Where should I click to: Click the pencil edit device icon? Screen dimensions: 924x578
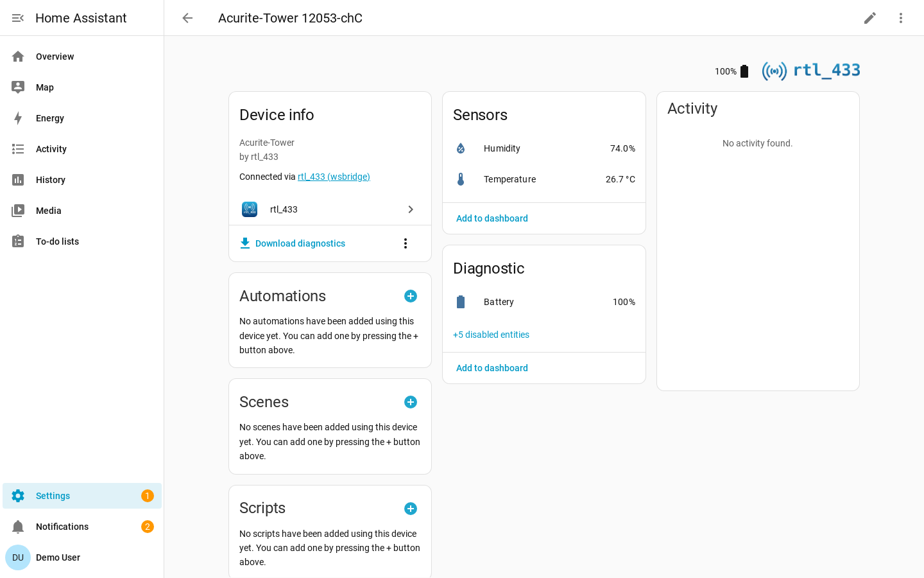click(x=870, y=18)
